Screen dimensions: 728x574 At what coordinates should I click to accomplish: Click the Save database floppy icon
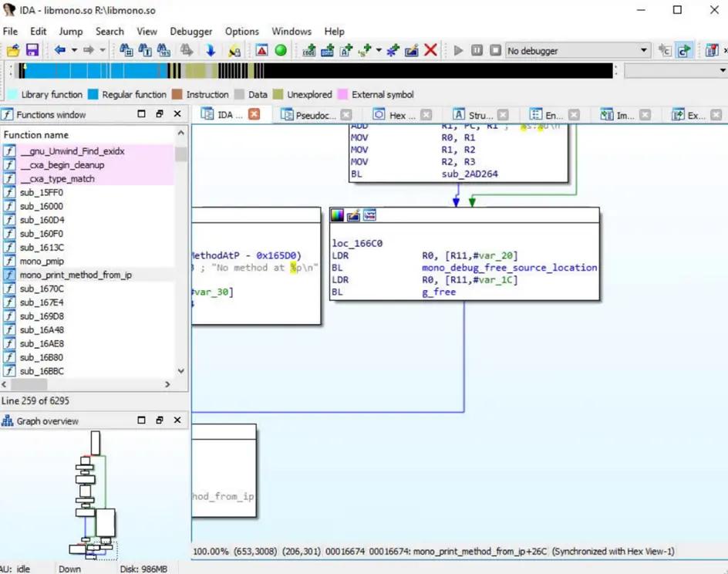point(32,50)
